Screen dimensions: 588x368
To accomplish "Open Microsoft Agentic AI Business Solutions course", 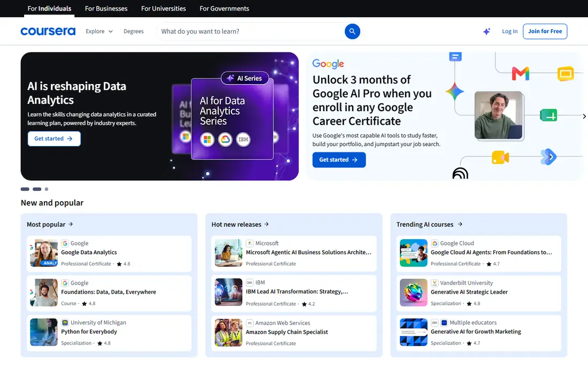I will pyautogui.click(x=308, y=252).
